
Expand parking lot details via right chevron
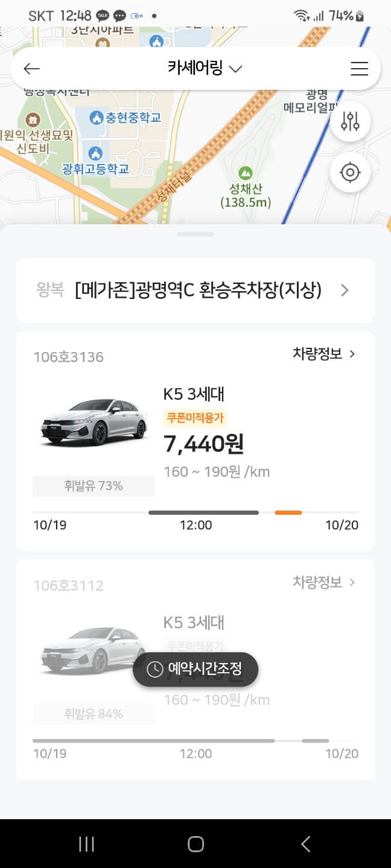pos(345,290)
